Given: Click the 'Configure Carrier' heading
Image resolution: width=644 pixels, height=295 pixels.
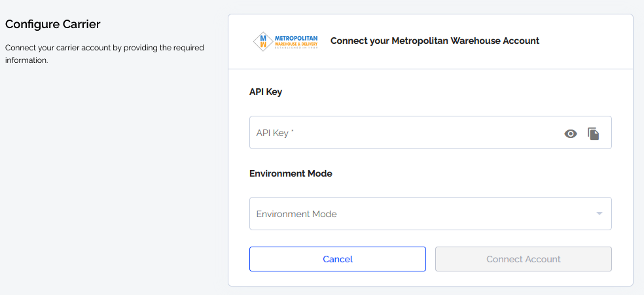Looking at the screenshot, I should click(52, 24).
